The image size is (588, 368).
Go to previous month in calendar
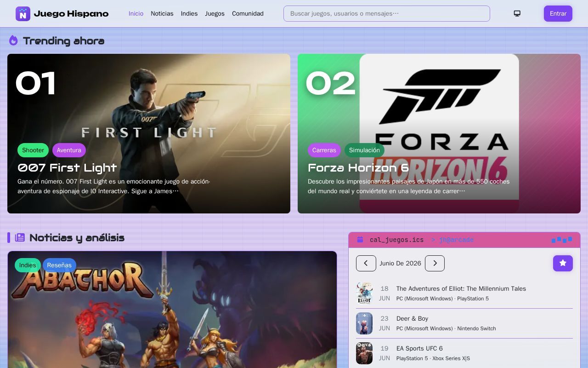pos(366,263)
